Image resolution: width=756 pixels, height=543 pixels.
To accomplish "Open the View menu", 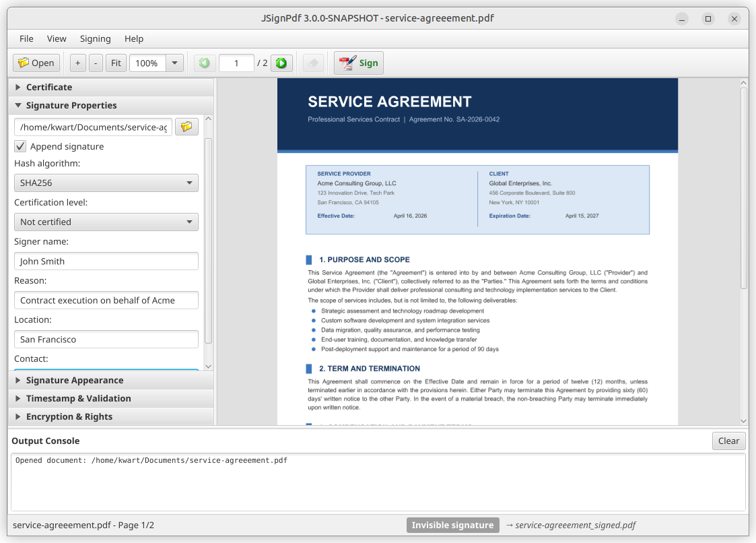I will (x=57, y=38).
